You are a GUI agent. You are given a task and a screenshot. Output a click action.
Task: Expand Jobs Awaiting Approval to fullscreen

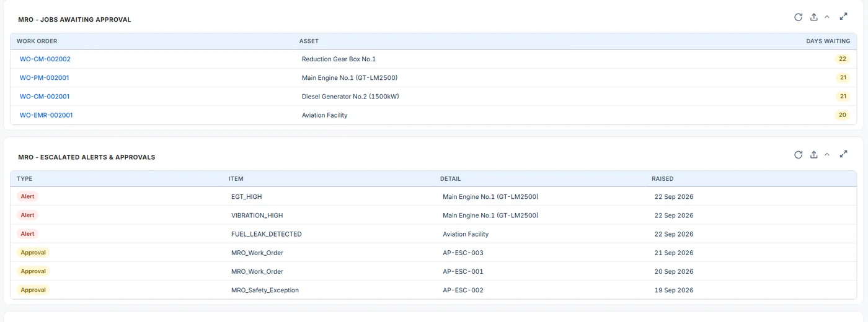coord(843,17)
